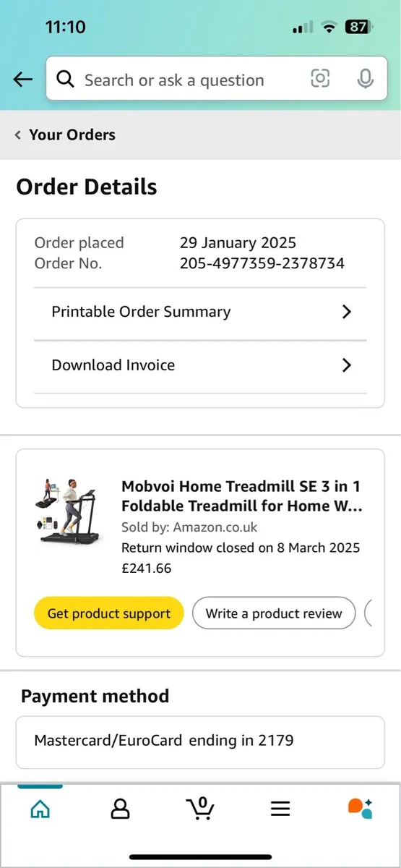
Task: Launch the Rufus AI assistant icon
Action: [x=360, y=808]
